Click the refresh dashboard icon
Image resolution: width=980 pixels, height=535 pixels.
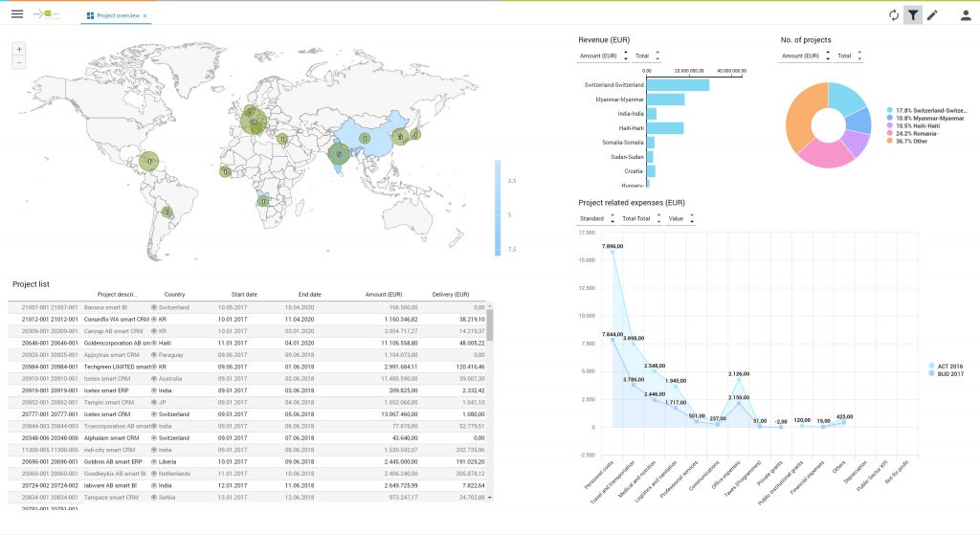click(x=894, y=15)
